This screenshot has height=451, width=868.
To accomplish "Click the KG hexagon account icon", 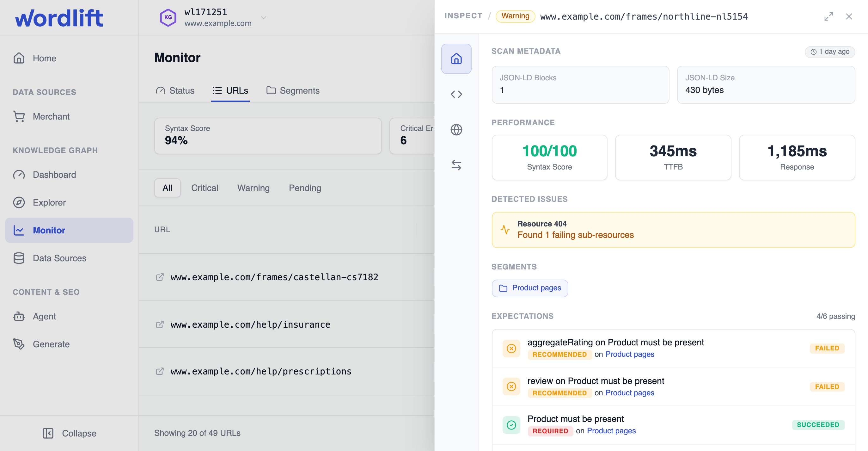I will click(x=168, y=17).
